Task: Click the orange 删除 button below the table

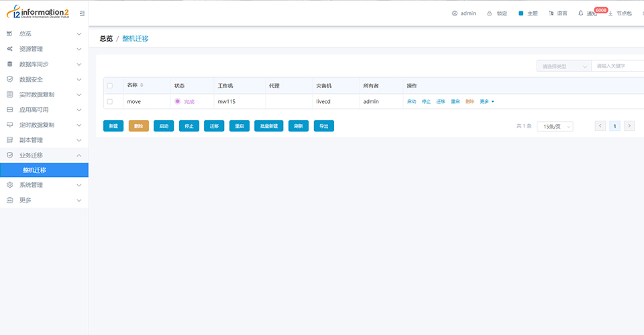Action: point(138,126)
